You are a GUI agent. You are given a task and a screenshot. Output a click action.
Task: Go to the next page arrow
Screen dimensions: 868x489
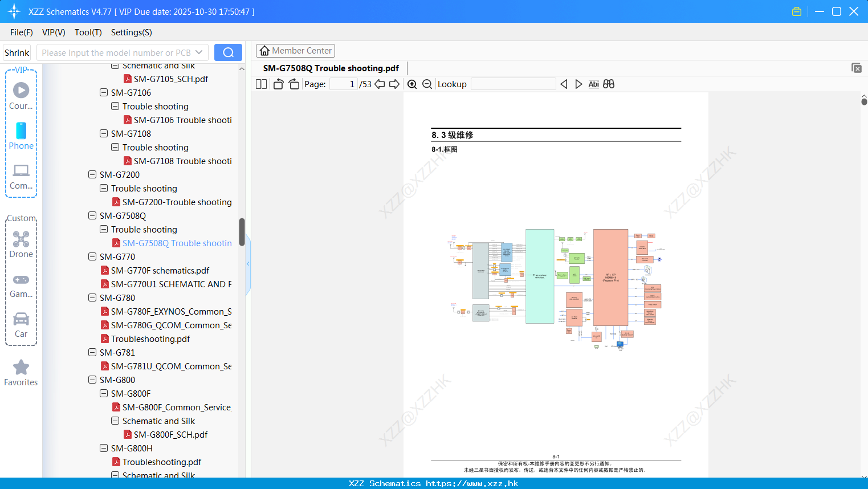point(394,84)
